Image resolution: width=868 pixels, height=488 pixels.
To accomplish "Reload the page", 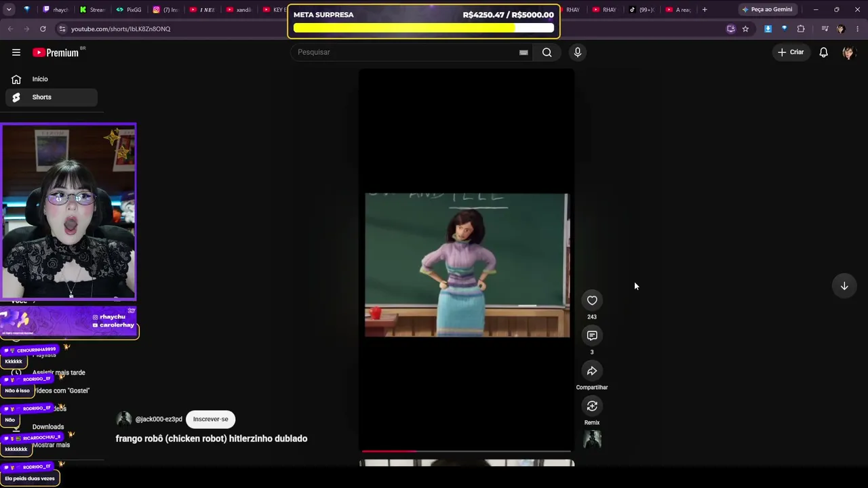I will click(43, 29).
